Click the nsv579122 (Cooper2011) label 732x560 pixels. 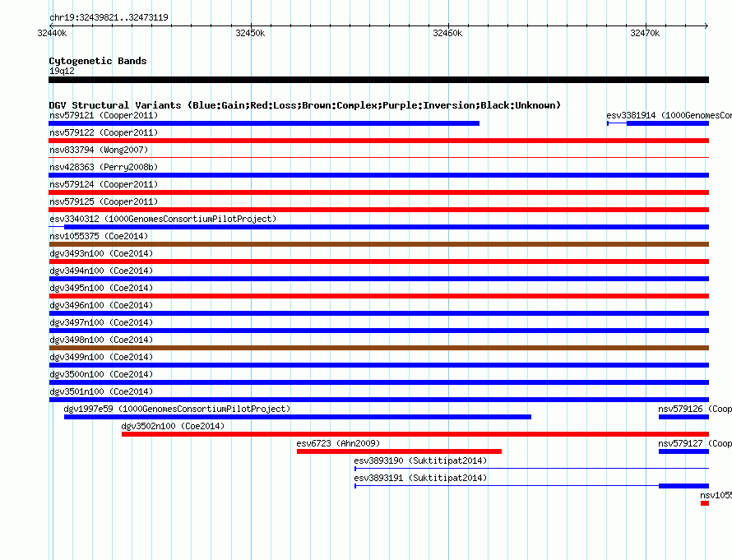point(104,132)
